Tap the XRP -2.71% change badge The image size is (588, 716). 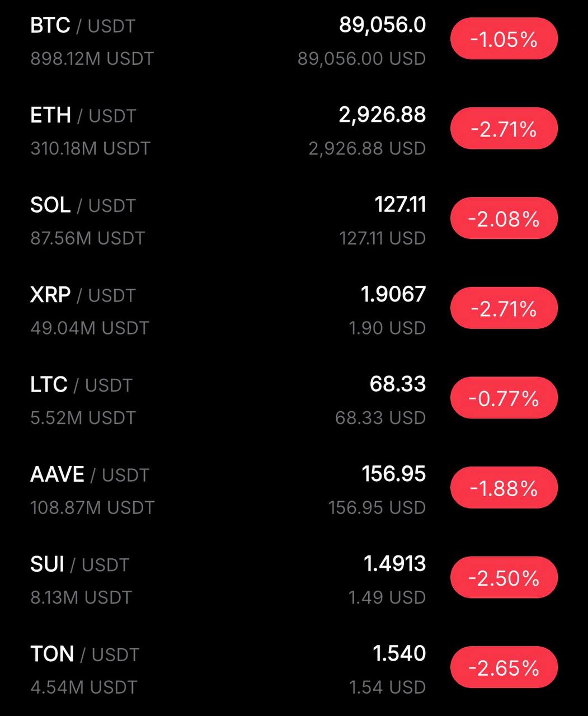[504, 309]
